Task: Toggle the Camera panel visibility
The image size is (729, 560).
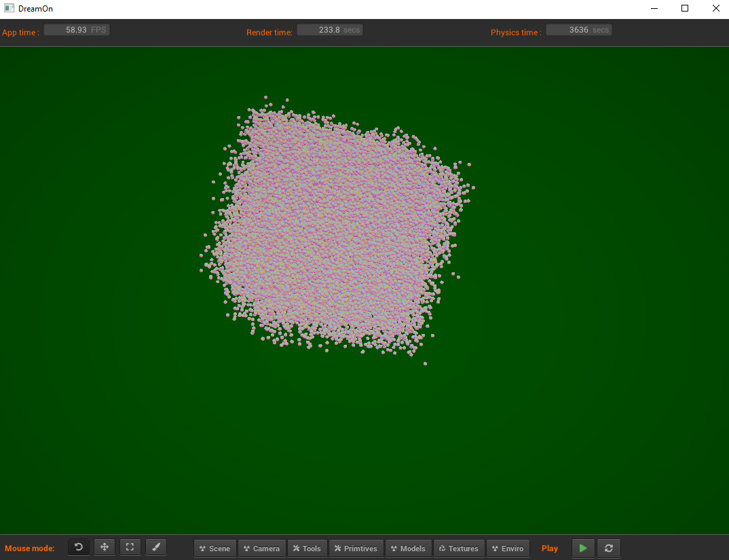Action: pyautogui.click(x=261, y=548)
